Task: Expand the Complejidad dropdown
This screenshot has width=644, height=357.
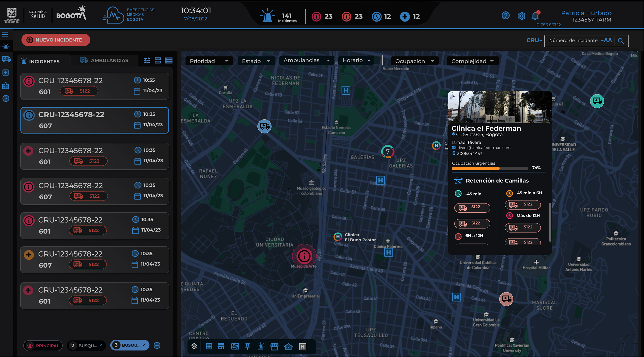Action: coord(472,61)
